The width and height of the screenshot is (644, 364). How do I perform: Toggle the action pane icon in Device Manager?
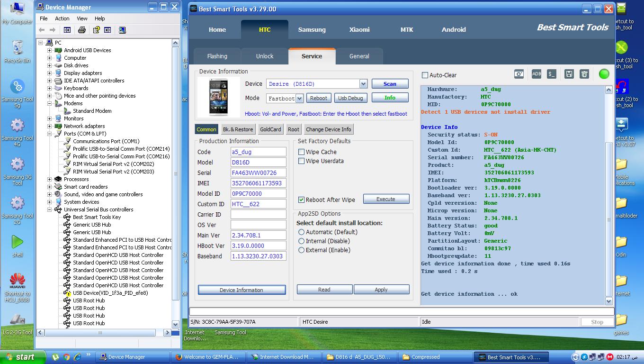coord(107,30)
